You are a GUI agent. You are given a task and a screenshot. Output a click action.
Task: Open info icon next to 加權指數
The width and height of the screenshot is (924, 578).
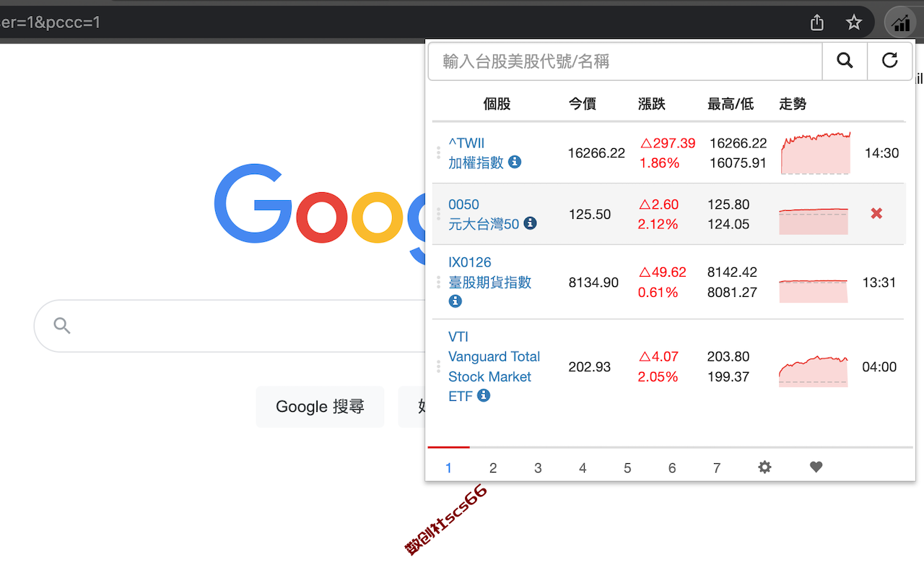point(515,162)
